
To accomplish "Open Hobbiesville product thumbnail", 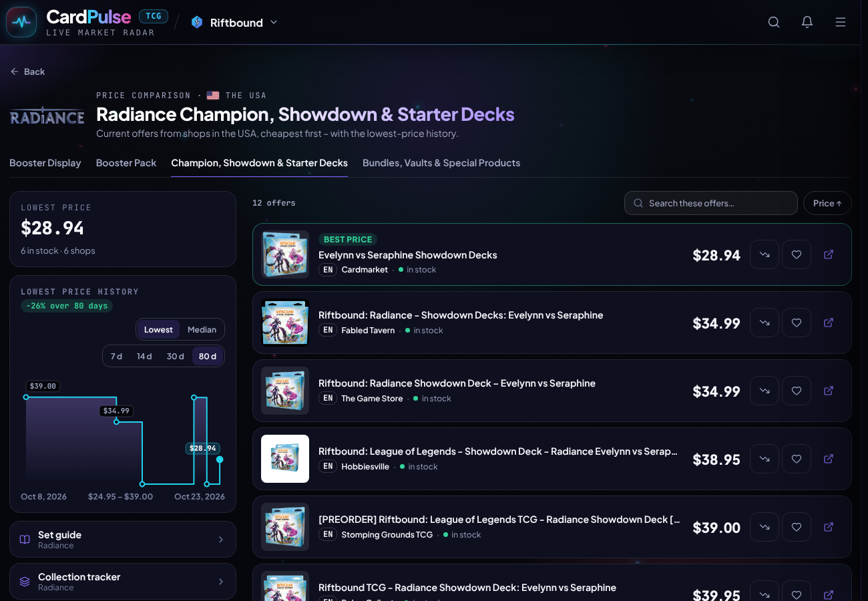I will [x=285, y=459].
